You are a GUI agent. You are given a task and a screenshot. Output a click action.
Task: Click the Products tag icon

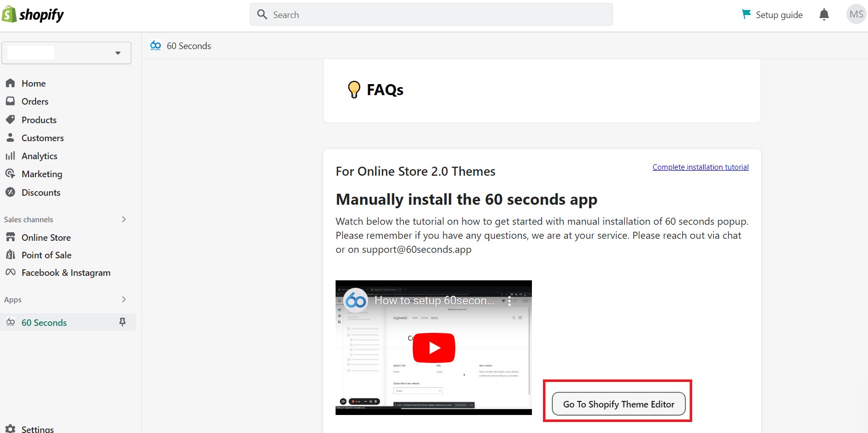pyautogui.click(x=10, y=120)
